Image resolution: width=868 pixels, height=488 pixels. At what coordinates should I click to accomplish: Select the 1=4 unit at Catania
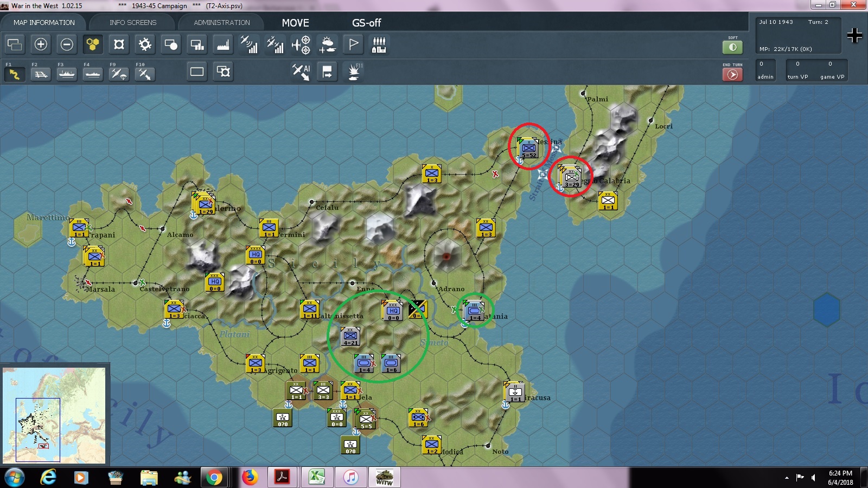pos(474,311)
